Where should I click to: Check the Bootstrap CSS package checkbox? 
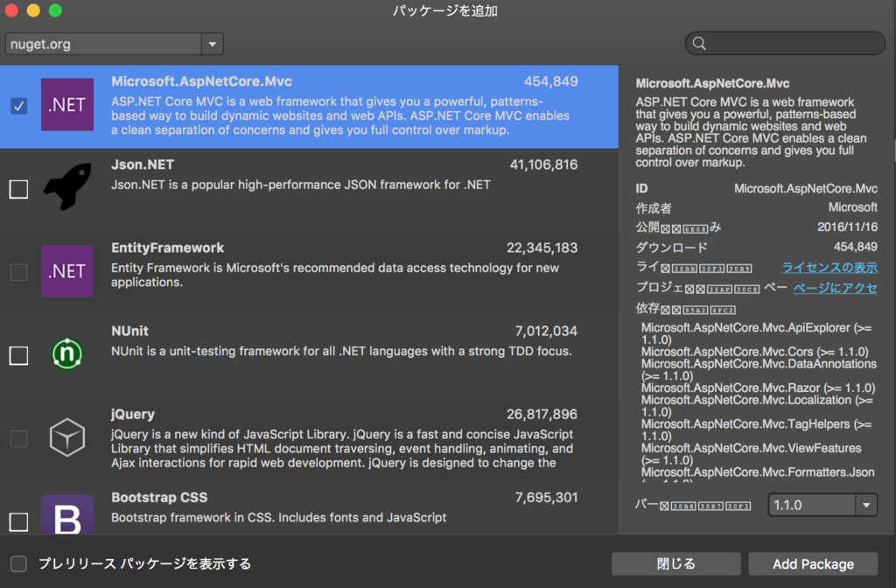[x=19, y=521]
